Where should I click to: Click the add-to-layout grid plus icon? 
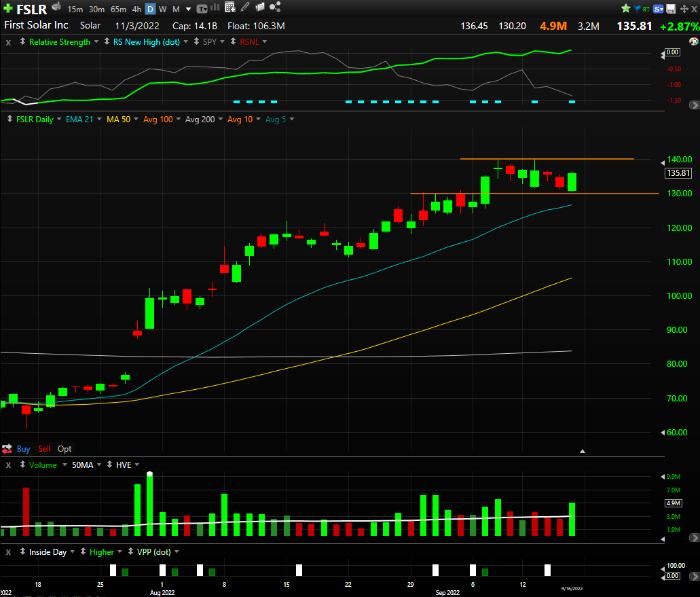(230, 7)
